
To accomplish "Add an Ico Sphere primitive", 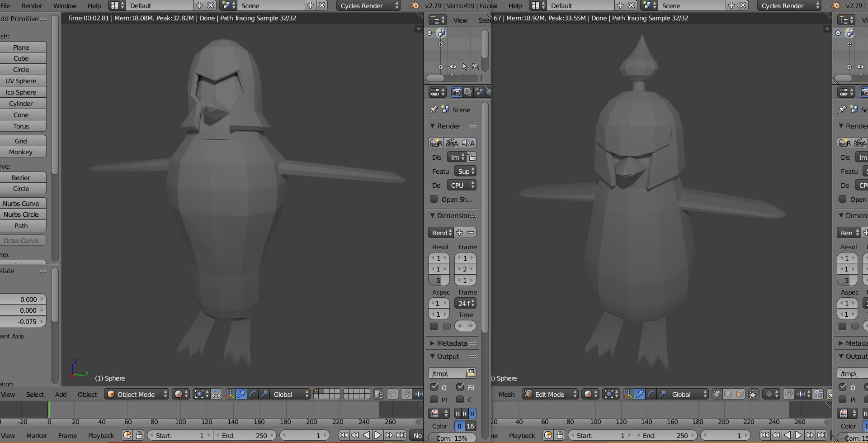I will click(x=21, y=92).
